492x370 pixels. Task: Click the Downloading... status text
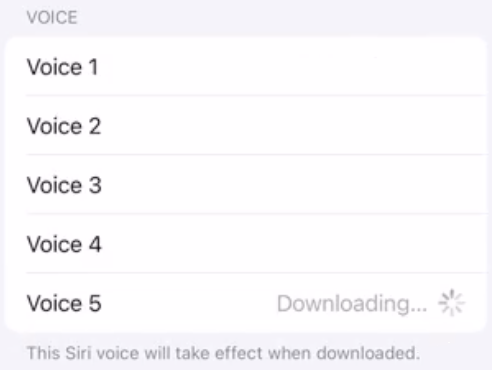click(x=352, y=304)
